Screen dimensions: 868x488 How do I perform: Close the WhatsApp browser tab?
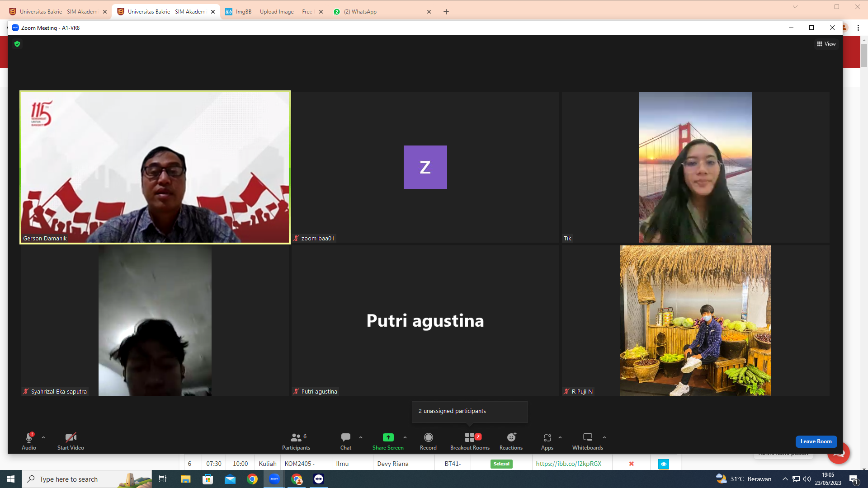click(429, 12)
